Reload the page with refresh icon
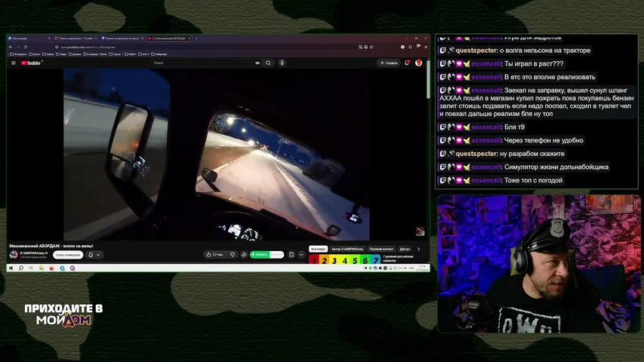This screenshot has width=644, height=362. (x=26, y=48)
